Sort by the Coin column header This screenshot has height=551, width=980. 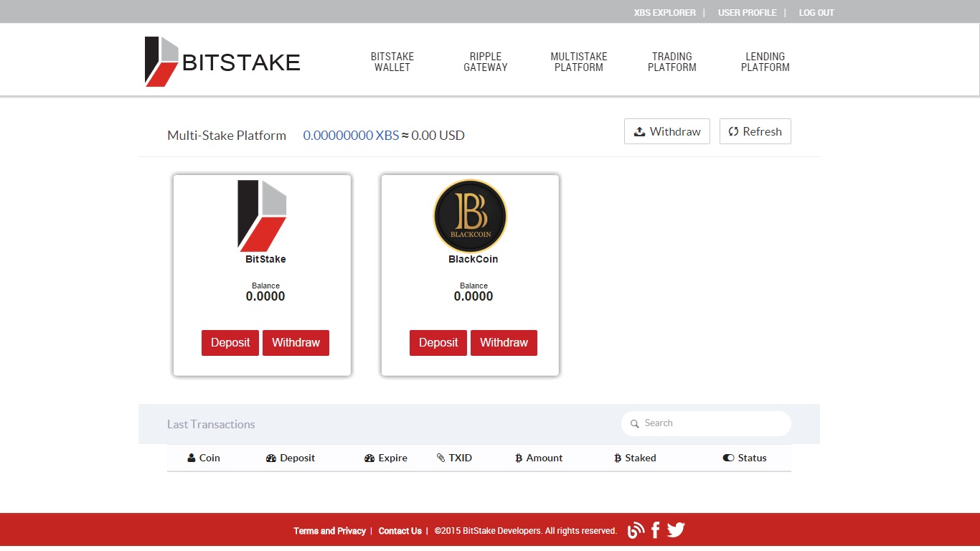click(204, 458)
